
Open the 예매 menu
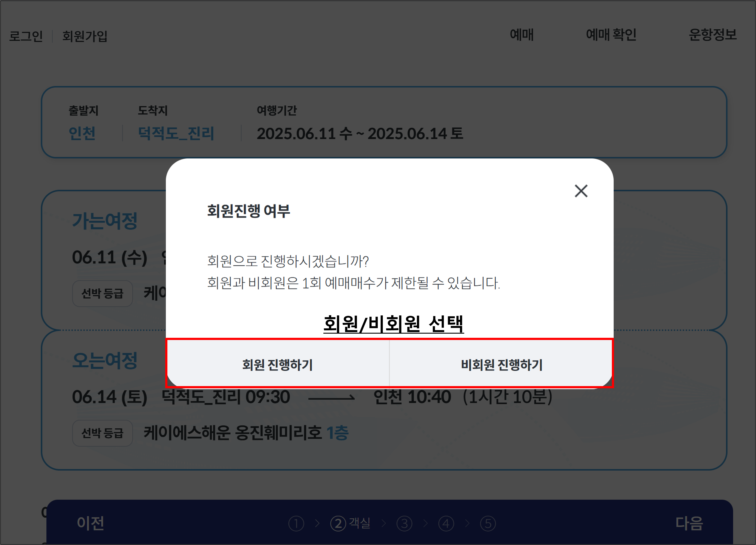[x=522, y=35]
